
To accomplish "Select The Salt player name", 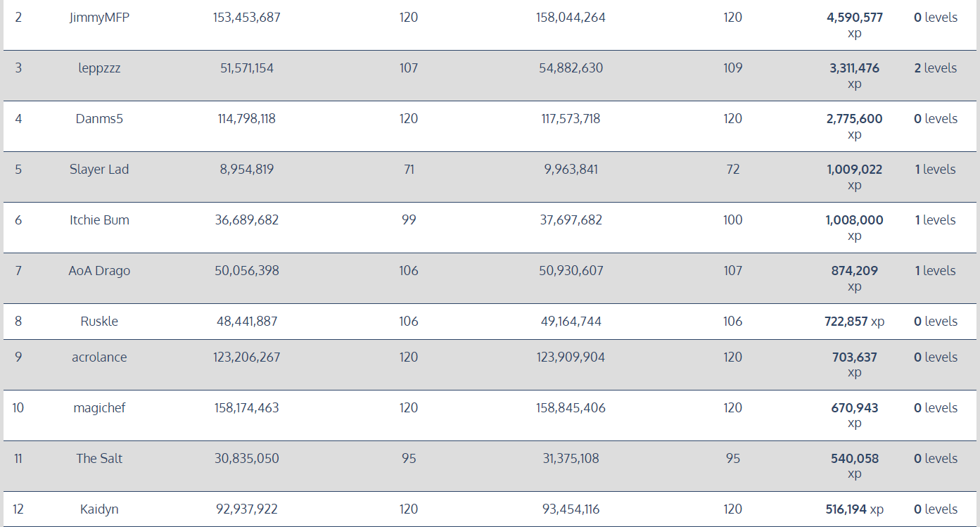I will pos(99,459).
